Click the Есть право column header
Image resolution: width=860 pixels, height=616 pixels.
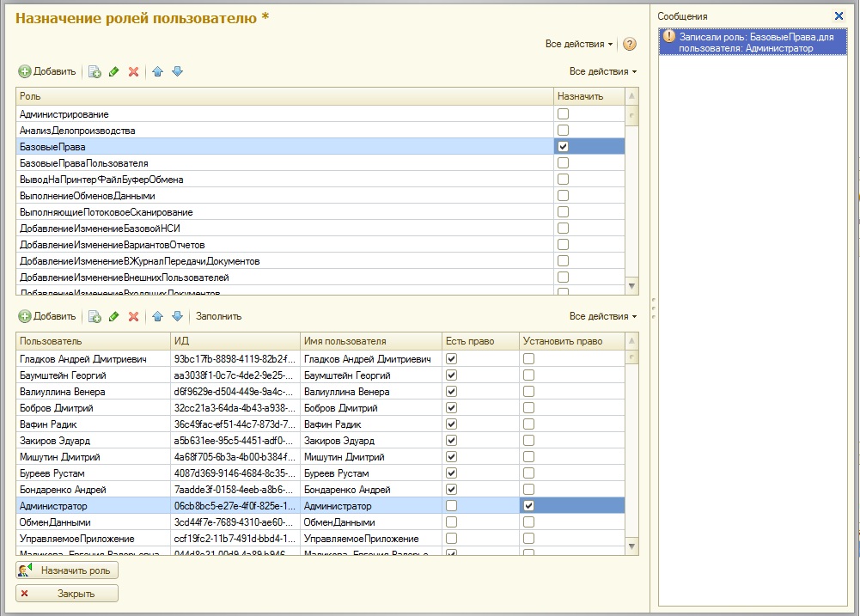coord(480,341)
